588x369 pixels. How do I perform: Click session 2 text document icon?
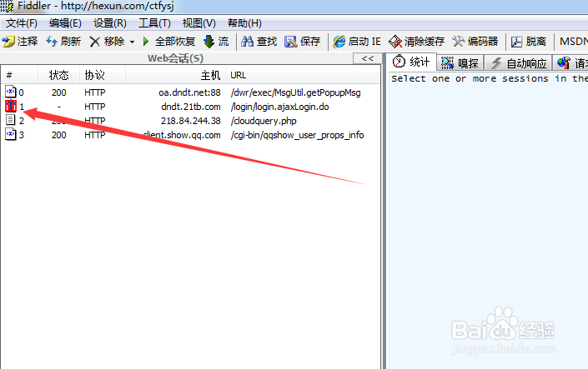(x=11, y=120)
